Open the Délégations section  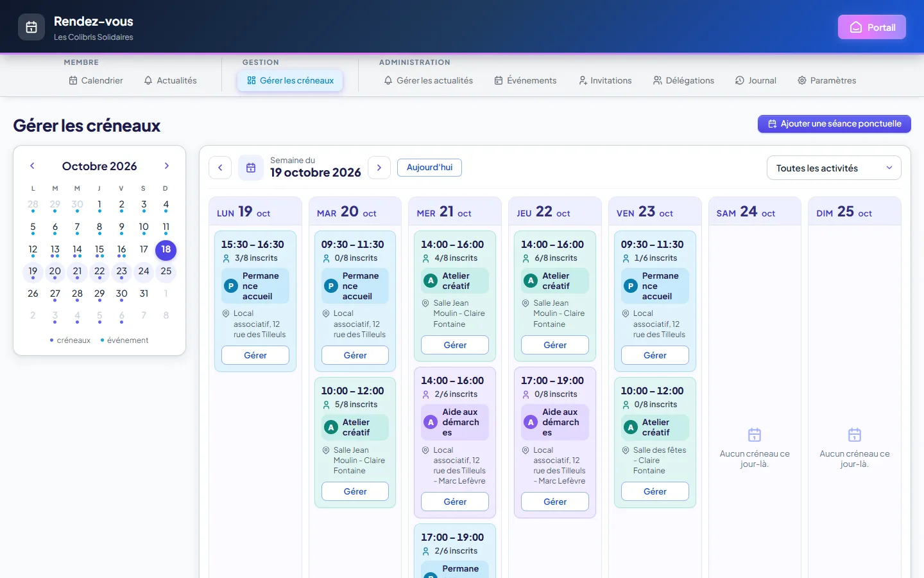pyautogui.click(x=683, y=80)
